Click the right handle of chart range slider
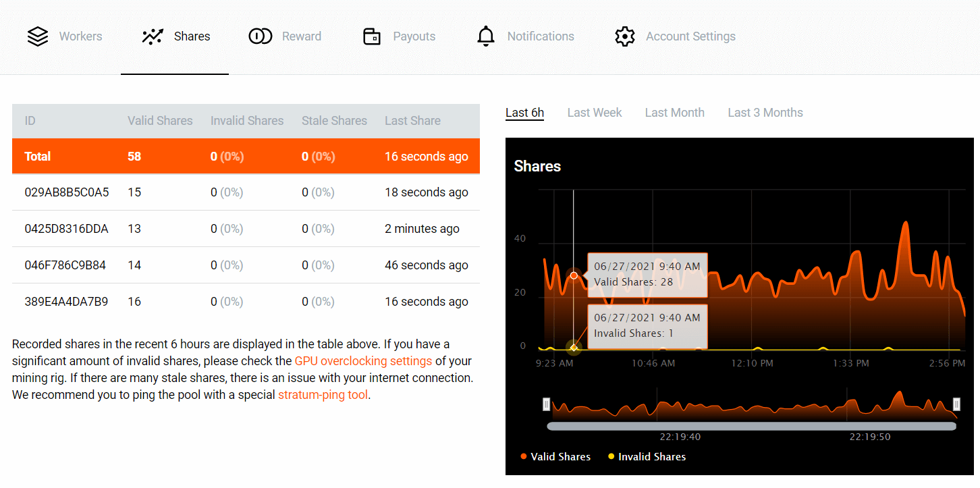Image resolution: width=980 pixels, height=488 pixels. tap(956, 404)
